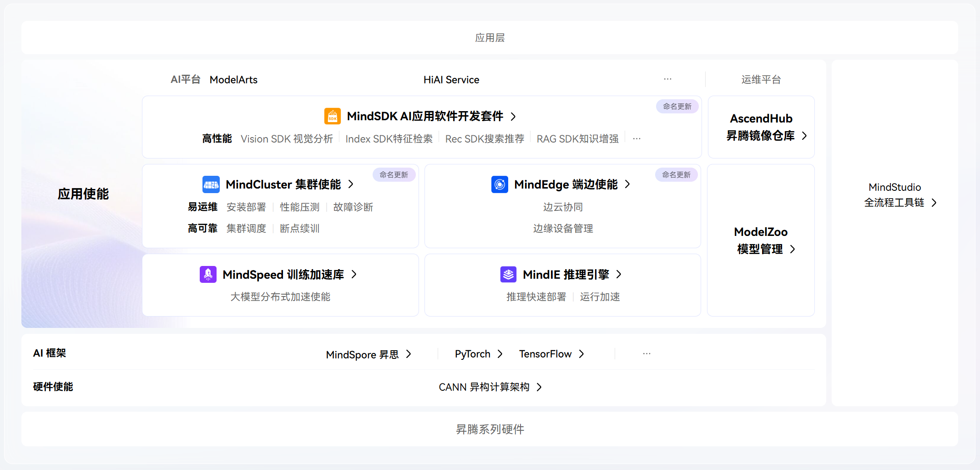Click the 故障诊断 item
This screenshot has width=980, height=470.
(x=353, y=207)
